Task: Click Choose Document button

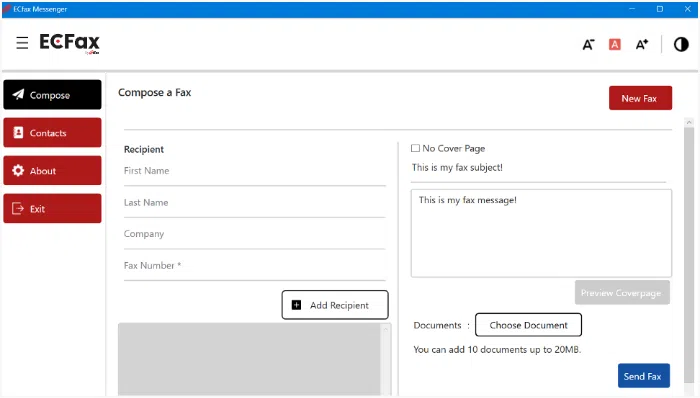Action: [528, 325]
